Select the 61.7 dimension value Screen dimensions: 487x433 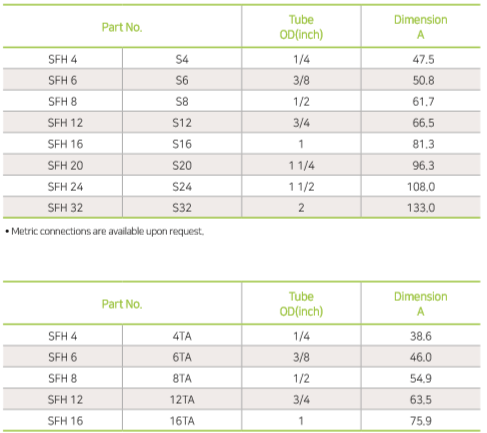(x=423, y=101)
